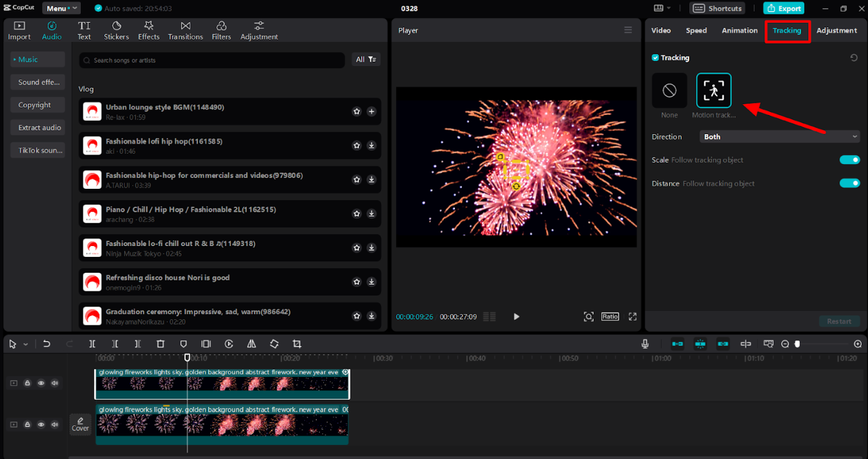
Task: Disable the Scale follow tracking toggle
Action: tap(849, 160)
